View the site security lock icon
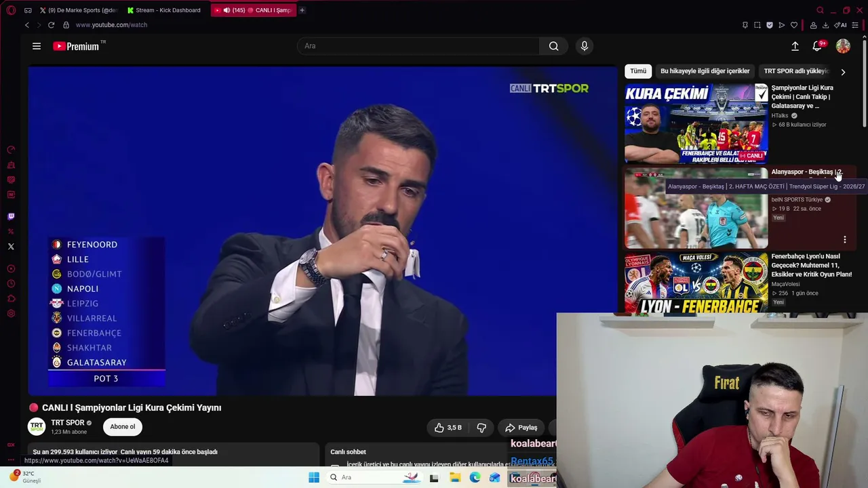Image resolution: width=868 pixels, height=488 pixels. pos(66,25)
